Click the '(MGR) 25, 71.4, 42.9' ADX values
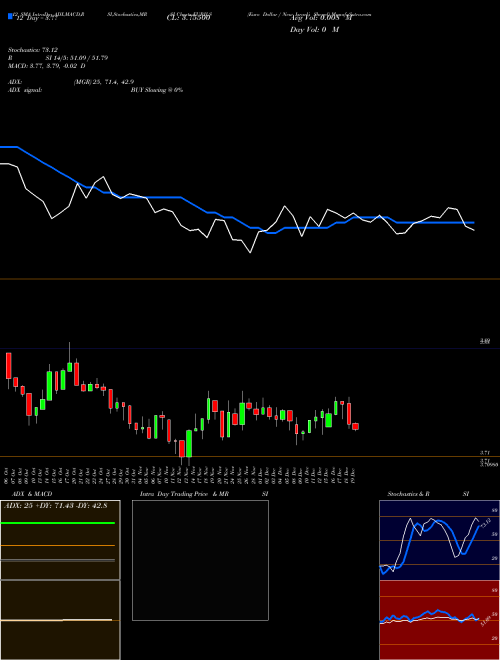Viewport: 500px width, 660px height. 104,82
